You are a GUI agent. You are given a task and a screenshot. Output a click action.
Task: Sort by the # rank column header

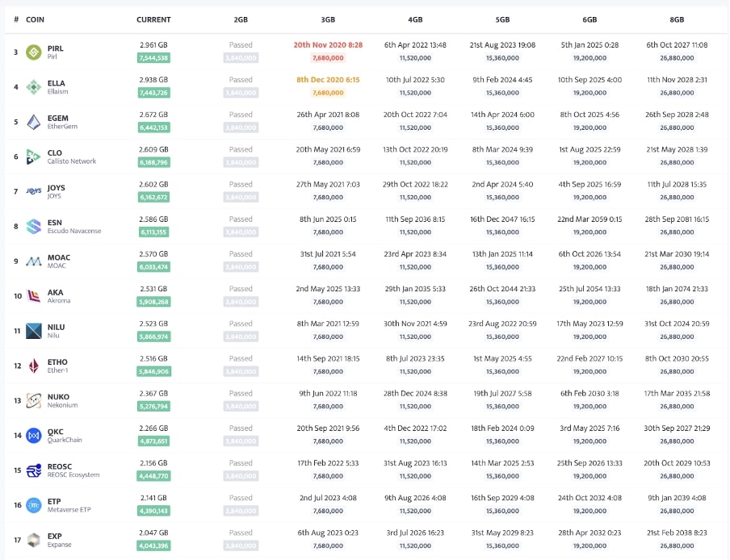pyautogui.click(x=16, y=19)
